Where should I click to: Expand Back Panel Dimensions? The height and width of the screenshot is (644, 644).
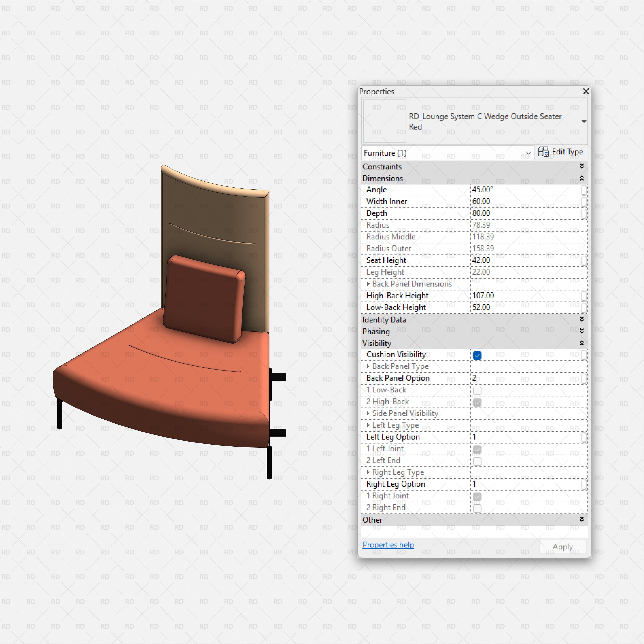click(369, 284)
